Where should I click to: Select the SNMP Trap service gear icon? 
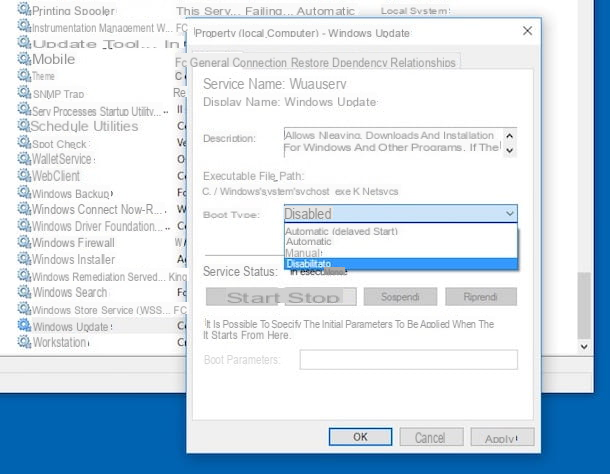coord(24,92)
